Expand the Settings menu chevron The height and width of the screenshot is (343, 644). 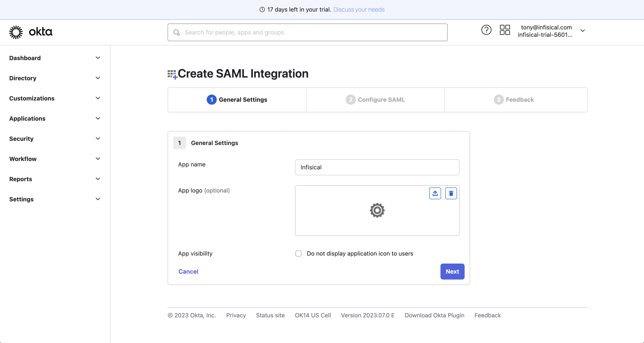click(x=98, y=199)
